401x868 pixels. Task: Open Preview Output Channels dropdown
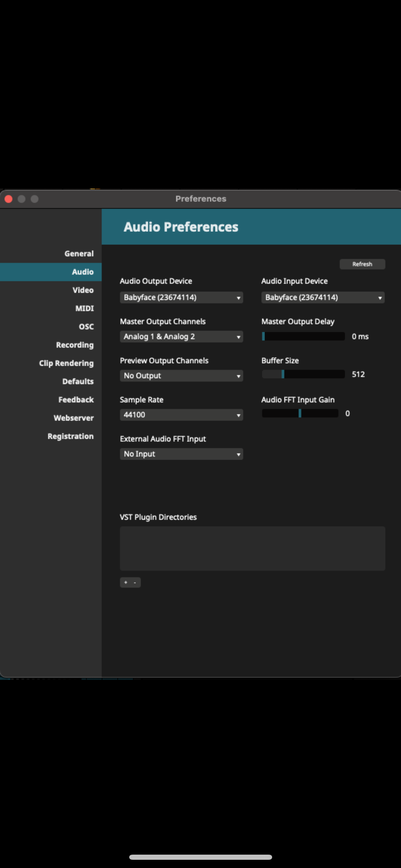(181, 375)
